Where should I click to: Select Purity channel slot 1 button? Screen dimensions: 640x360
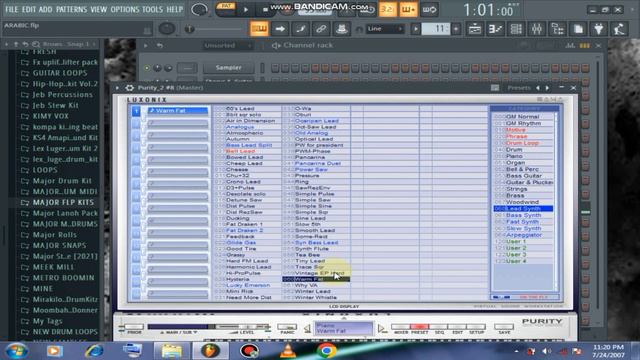coord(136,111)
